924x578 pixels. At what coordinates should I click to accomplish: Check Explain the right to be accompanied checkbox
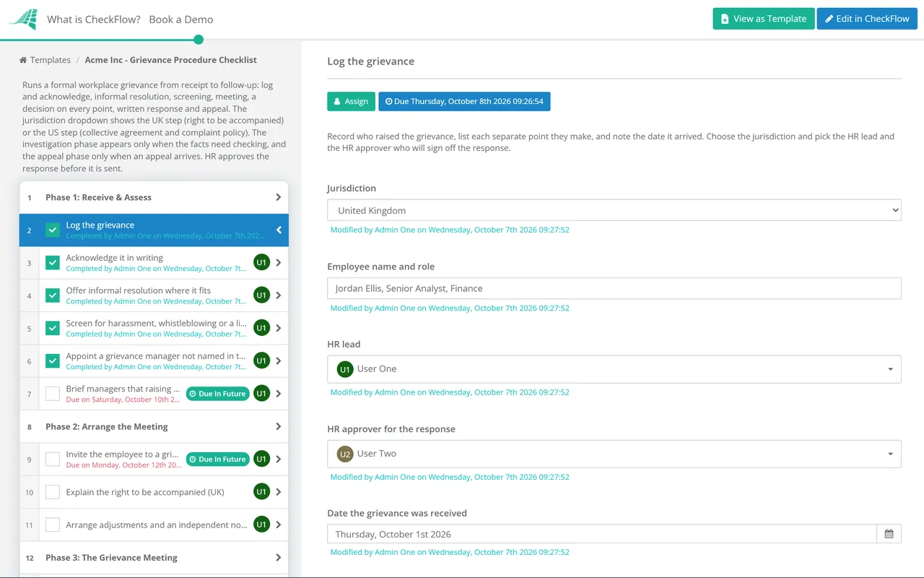53,492
